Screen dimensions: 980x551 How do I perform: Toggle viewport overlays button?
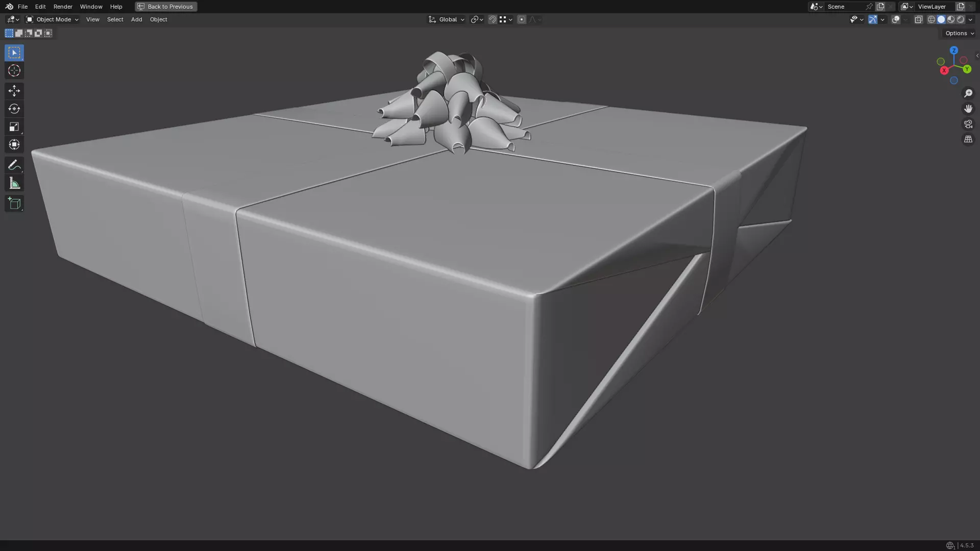(896, 19)
